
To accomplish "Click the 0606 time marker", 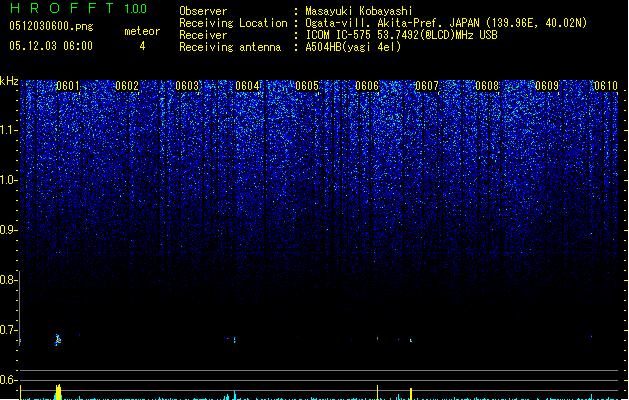I will pyautogui.click(x=367, y=86).
